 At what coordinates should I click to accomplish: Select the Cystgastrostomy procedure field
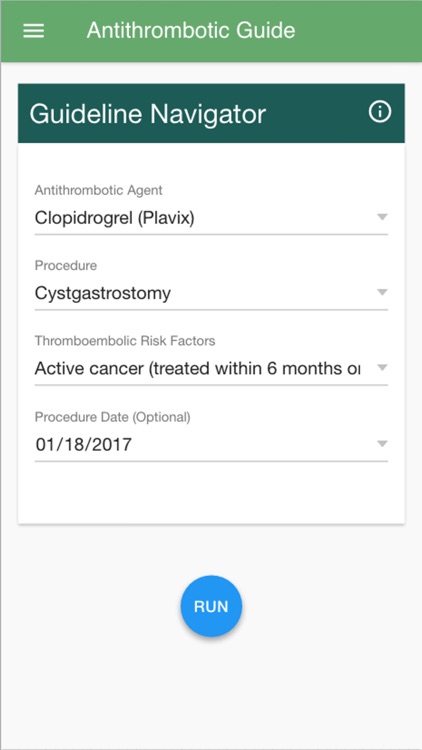coord(211,294)
